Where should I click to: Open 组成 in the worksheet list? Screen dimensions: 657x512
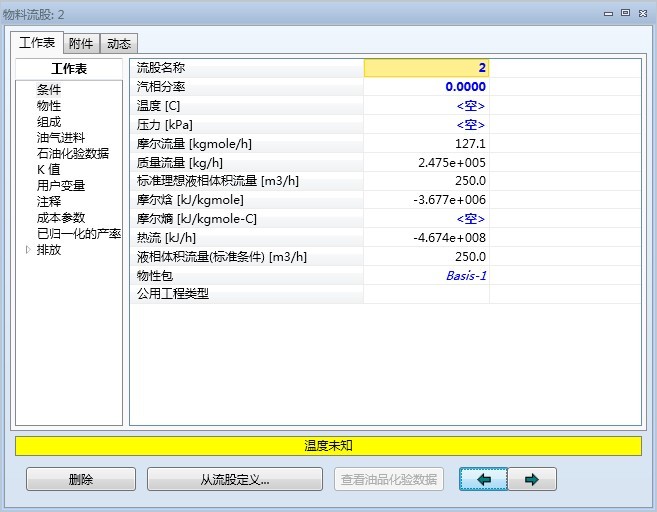point(49,122)
